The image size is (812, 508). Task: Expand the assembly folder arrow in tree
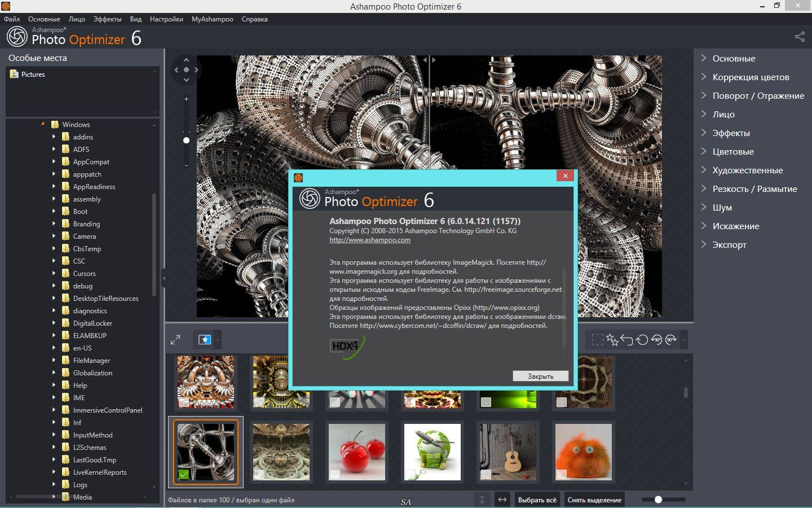coord(54,199)
